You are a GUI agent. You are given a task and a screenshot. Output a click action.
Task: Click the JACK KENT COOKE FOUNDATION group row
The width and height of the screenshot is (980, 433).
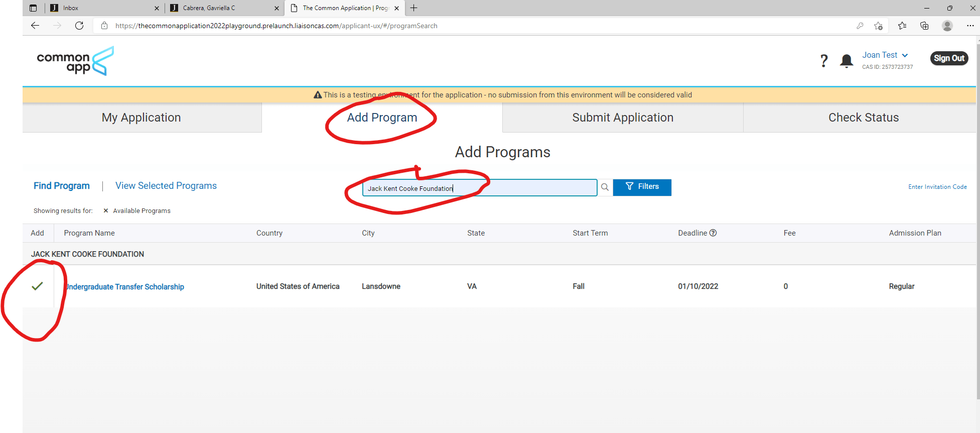click(499, 254)
